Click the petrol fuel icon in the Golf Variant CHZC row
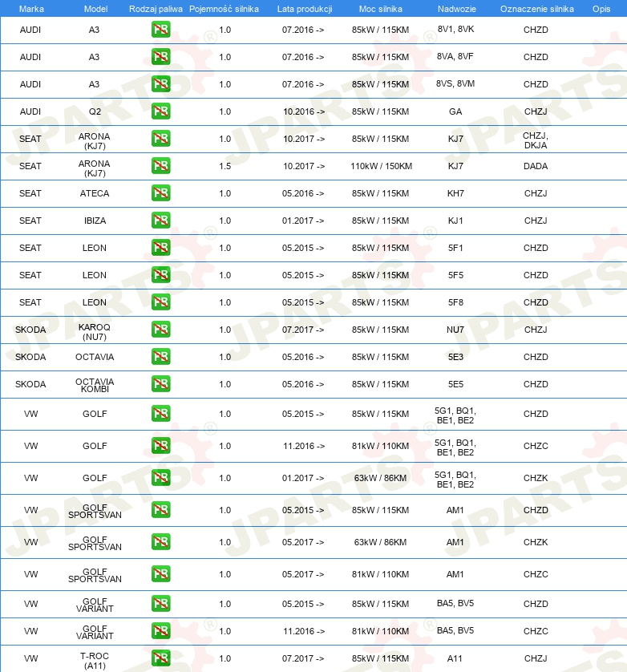Viewport: 627px width, 672px height. (x=160, y=631)
